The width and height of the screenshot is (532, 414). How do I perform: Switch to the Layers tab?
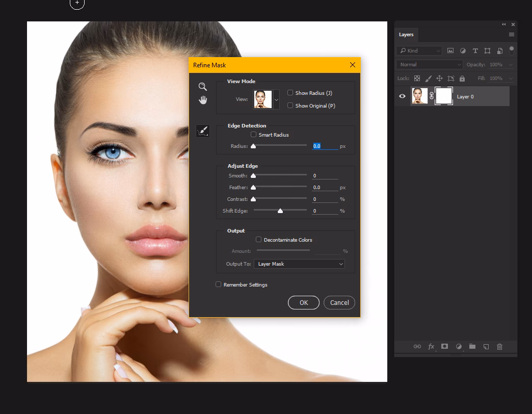tap(406, 34)
